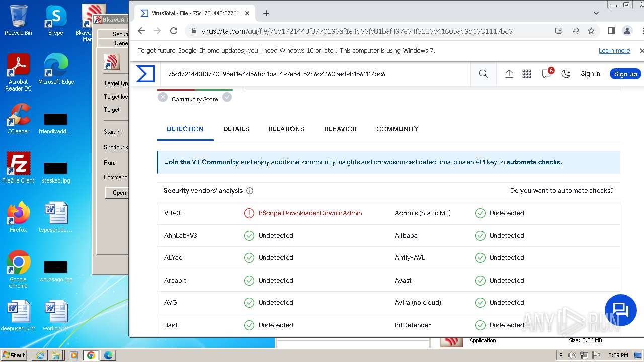Screen dimensions: 644x362
Task: Click BScope.Downloader.DownloAdmin detection result
Action: coord(310,213)
